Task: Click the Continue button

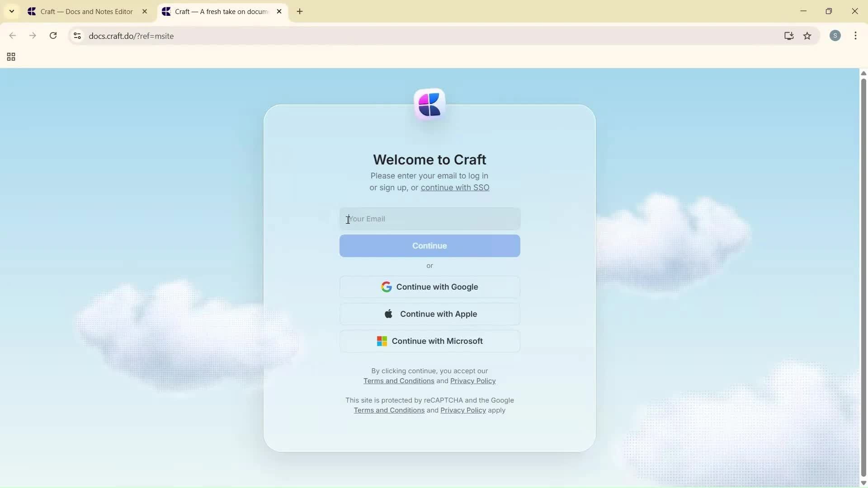Action: pyautogui.click(x=429, y=245)
